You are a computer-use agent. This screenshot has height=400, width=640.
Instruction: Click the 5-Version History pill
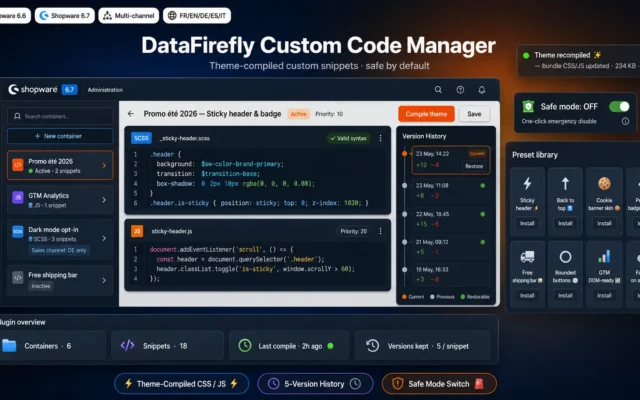[315, 384]
